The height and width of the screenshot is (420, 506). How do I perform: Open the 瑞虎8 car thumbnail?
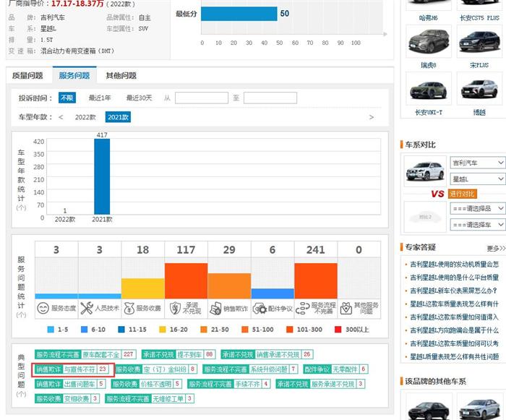point(429,41)
